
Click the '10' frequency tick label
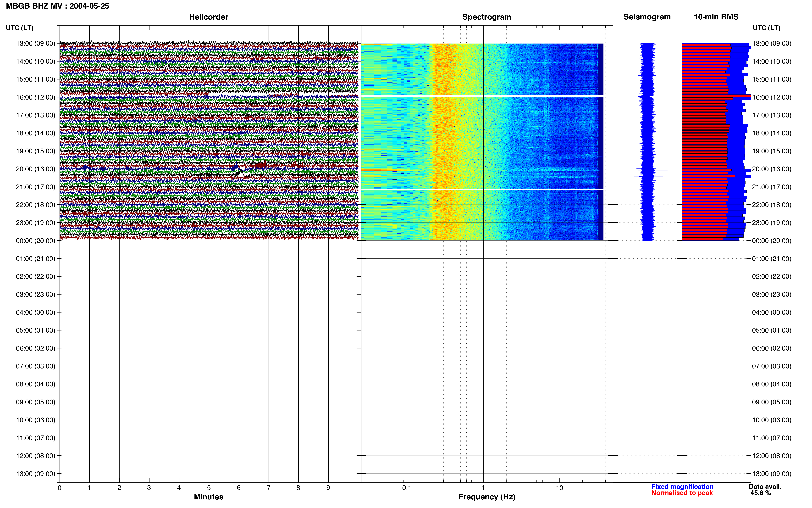[x=559, y=488]
